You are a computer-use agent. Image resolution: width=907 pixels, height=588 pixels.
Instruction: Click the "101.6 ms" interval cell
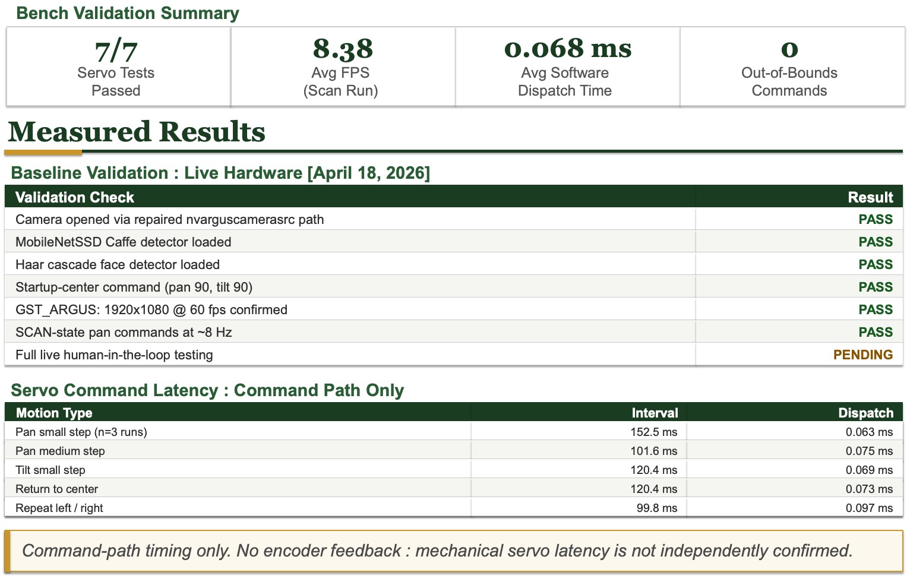(x=654, y=451)
